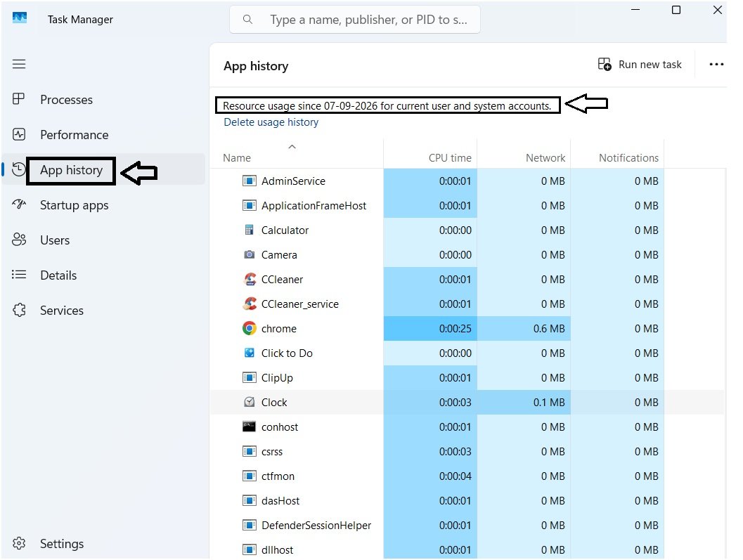Click Clock's network value 0.1 MB
Viewport: 743px width, 560px height.
(549, 402)
